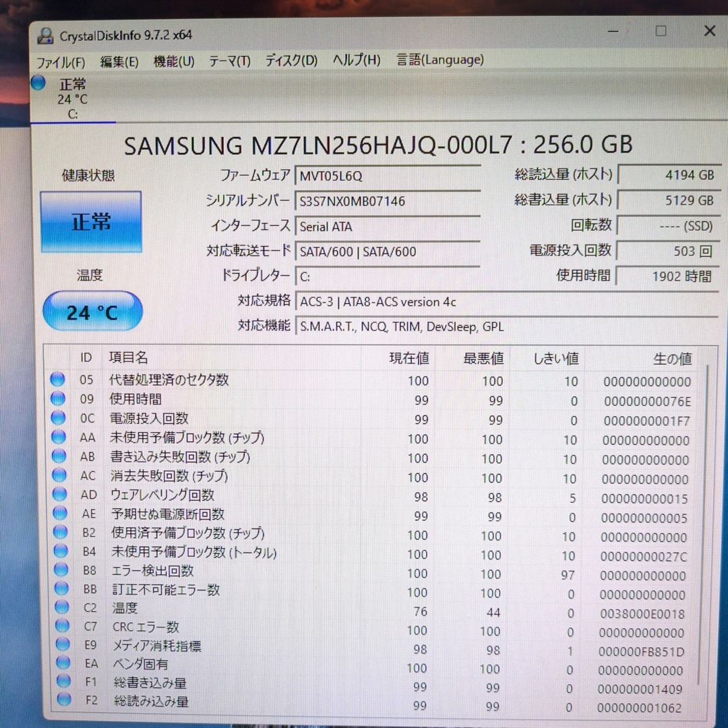Open the テーマ menu
Image resolution: width=728 pixels, height=728 pixels.
229,61
